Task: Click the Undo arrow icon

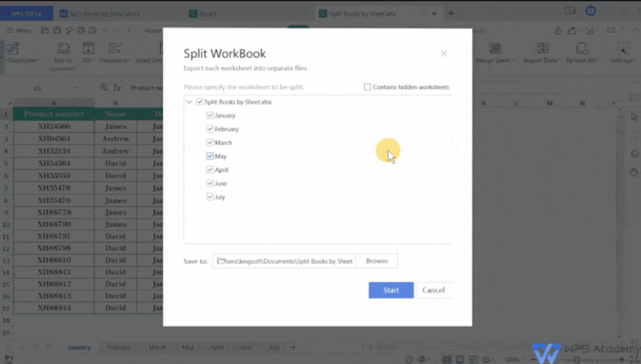Action: point(105,31)
